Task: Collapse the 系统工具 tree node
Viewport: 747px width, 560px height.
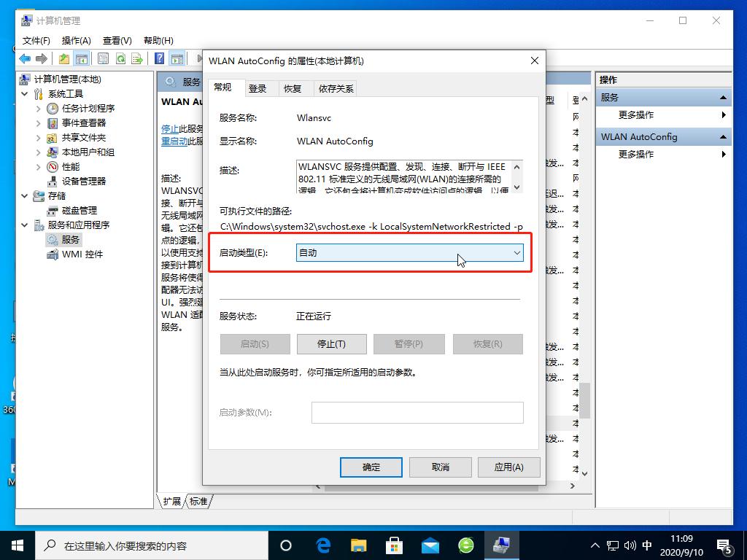Action: [x=24, y=93]
